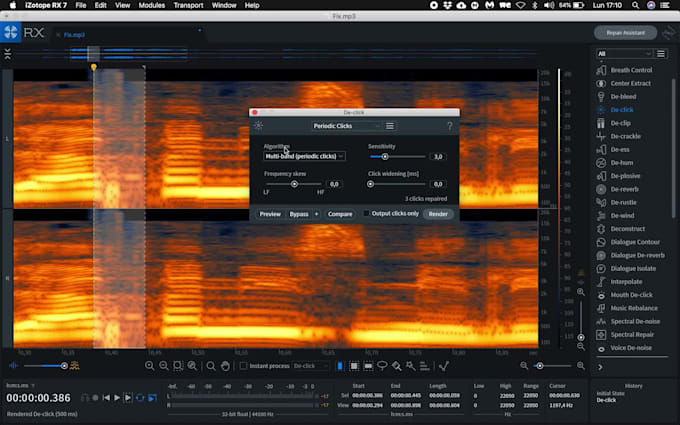The width and height of the screenshot is (680, 425).
Task: Open the Edit menu
Action: 101,5
